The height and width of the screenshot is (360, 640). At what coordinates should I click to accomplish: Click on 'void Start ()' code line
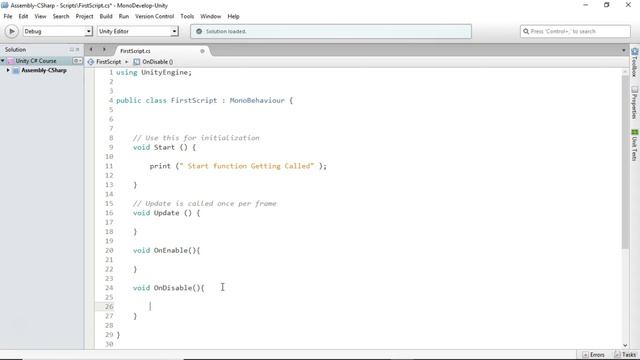pos(164,147)
